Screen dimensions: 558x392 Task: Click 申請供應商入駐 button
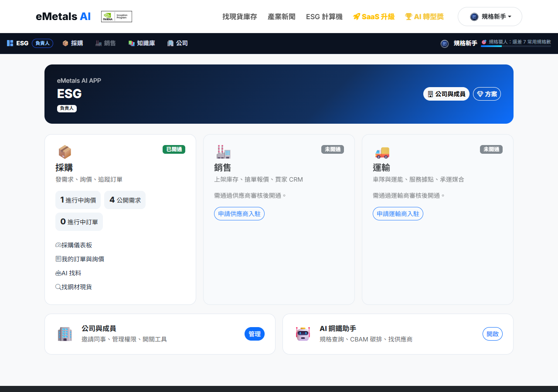(239, 214)
